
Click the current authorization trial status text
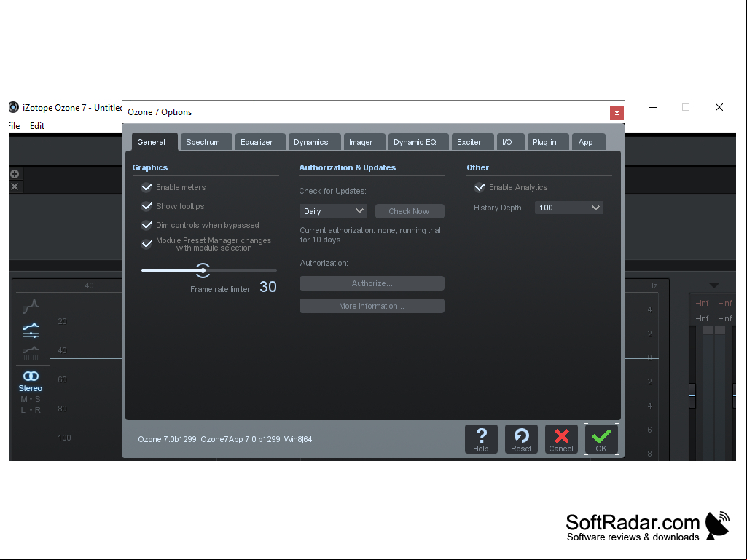click(x=370, y=234)
